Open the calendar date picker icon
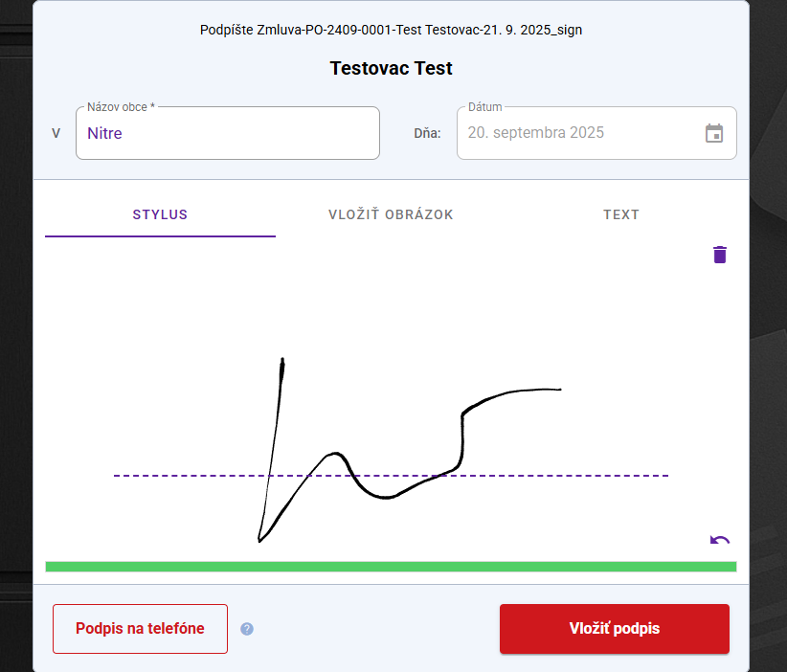The width and height of the screenshot is (787, 672). 714,133
